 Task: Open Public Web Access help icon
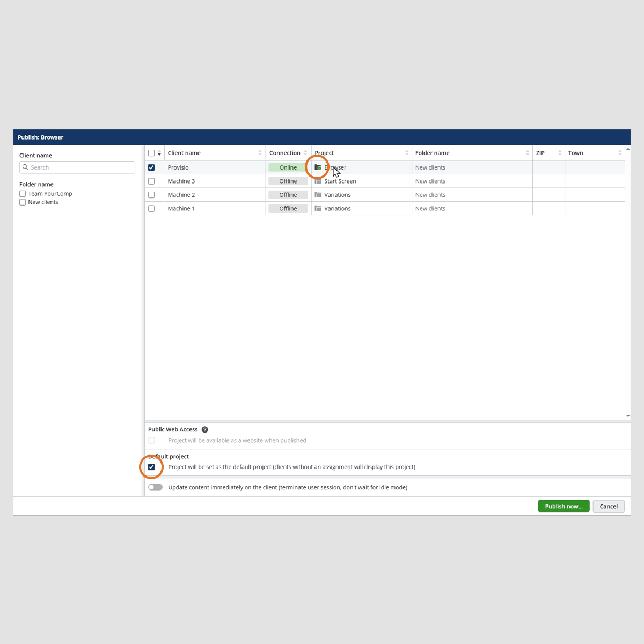coord(204,430)
